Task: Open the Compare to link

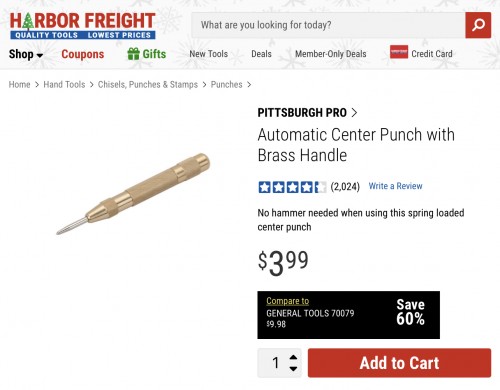Action: (x=287, y=301)
